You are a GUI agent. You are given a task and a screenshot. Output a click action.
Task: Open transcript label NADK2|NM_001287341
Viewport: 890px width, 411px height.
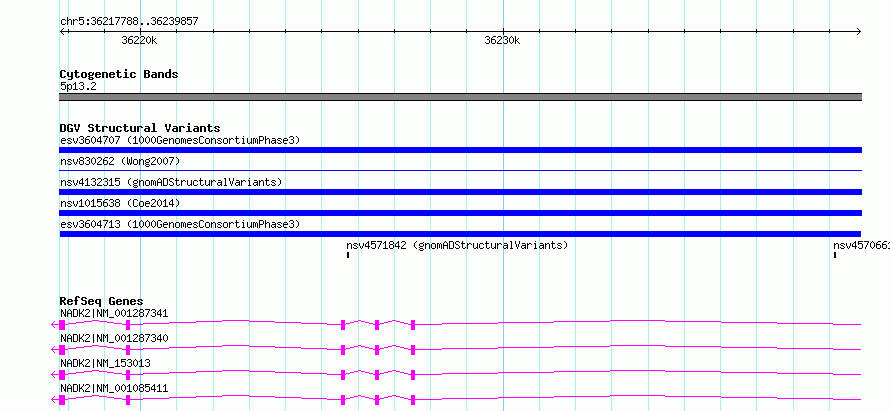pyautogui.click(x=114, y=313)
